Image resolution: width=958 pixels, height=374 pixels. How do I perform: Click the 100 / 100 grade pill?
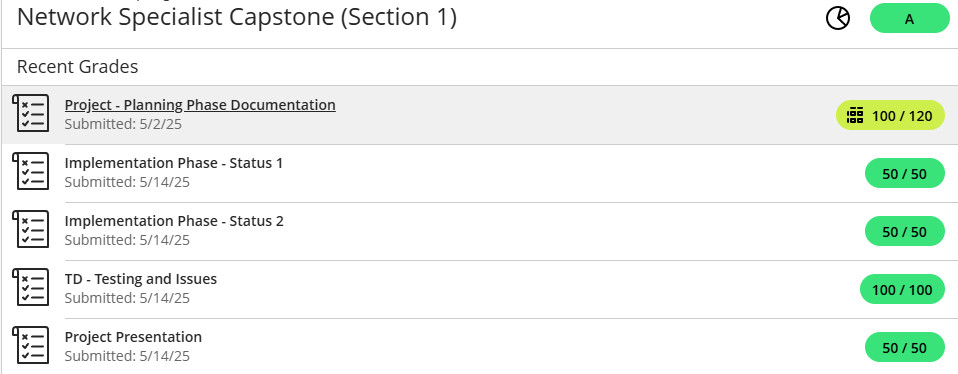click(x=902, y=289)
